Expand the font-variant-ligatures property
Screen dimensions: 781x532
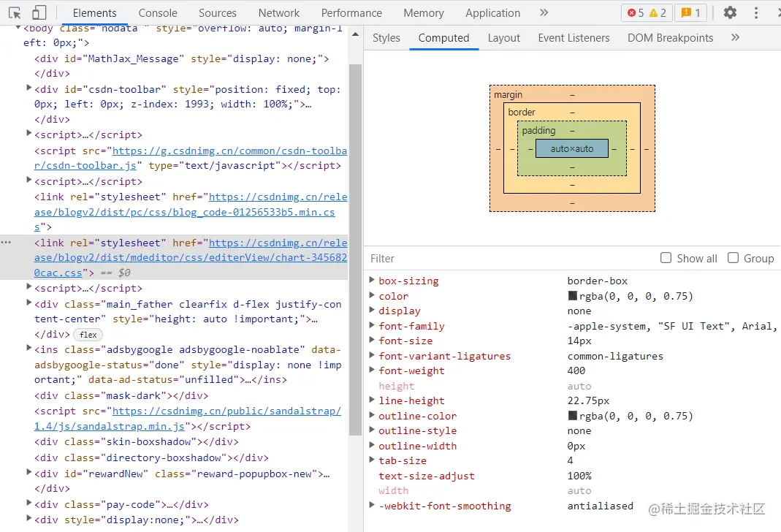(372, 355)
